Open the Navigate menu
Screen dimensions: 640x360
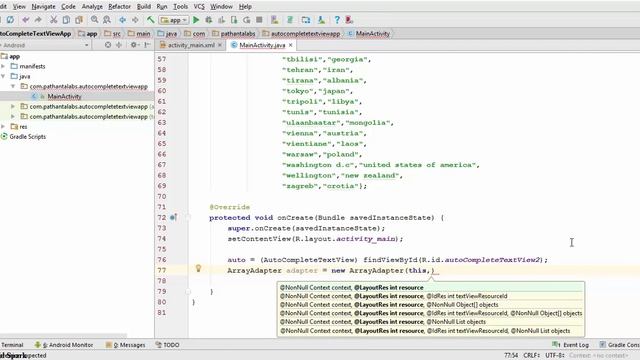tap(43, 7)
